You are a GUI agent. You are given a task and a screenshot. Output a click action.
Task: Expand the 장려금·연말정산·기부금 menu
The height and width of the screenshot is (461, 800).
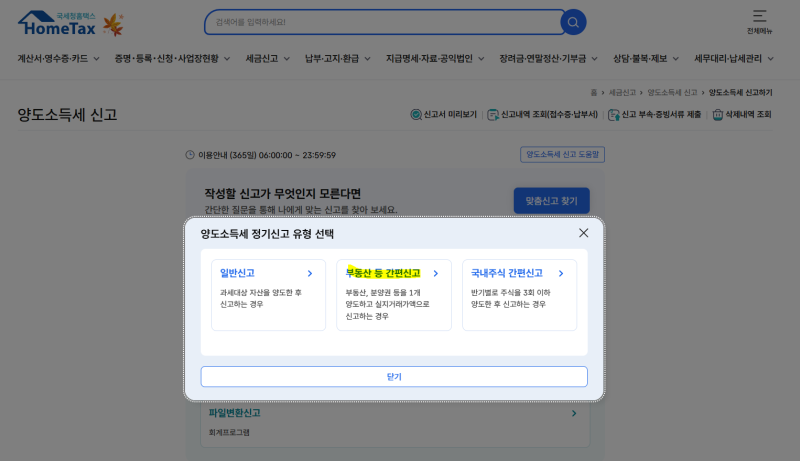(x=548, y=59)
